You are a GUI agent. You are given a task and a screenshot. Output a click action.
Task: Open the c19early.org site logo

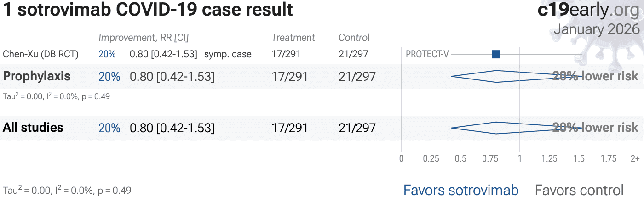588,10
